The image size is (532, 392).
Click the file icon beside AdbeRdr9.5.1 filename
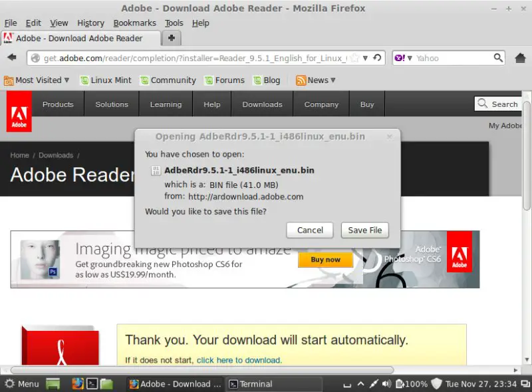coord(156,170)
